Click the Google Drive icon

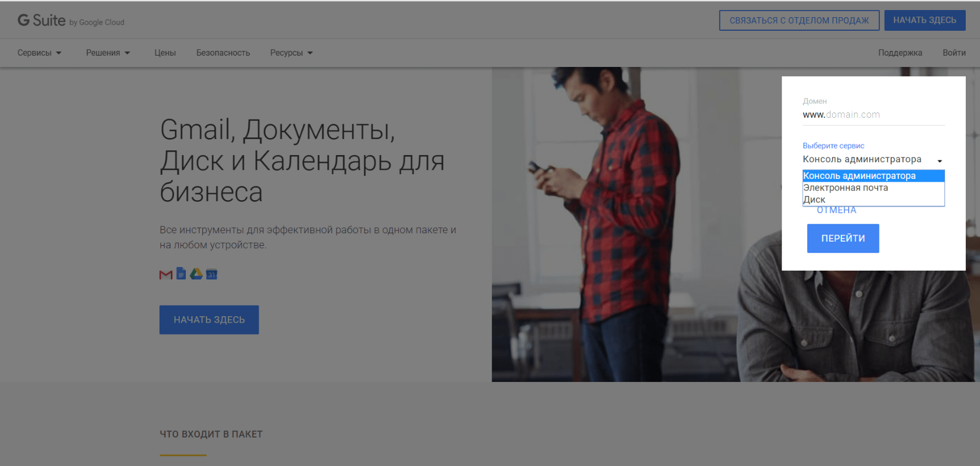pyautogui.click(x=196, y=274)
